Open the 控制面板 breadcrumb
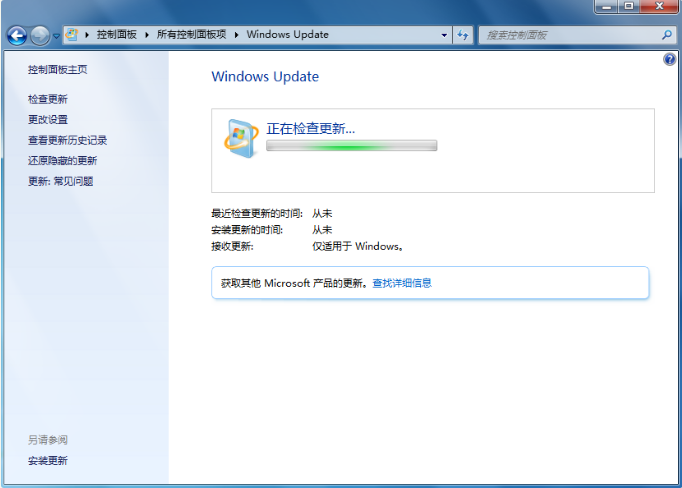 117,34
